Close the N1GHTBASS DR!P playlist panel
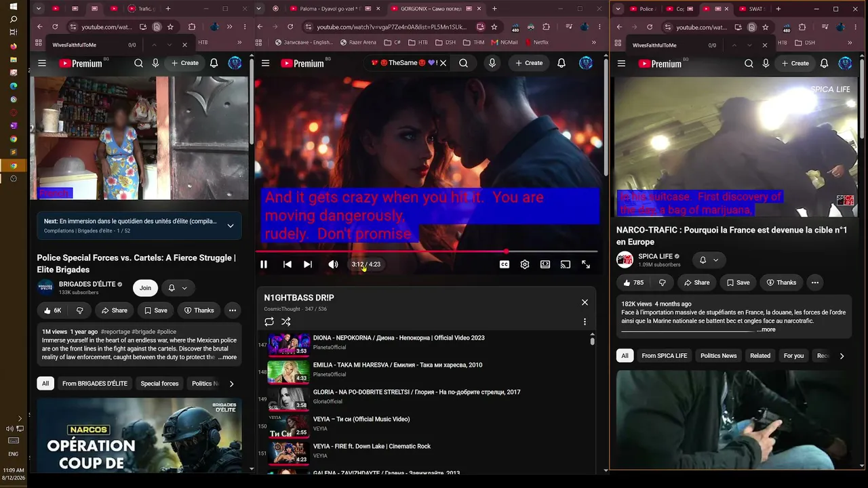Viewport: 868px width, 488px height. coord(585,302)
